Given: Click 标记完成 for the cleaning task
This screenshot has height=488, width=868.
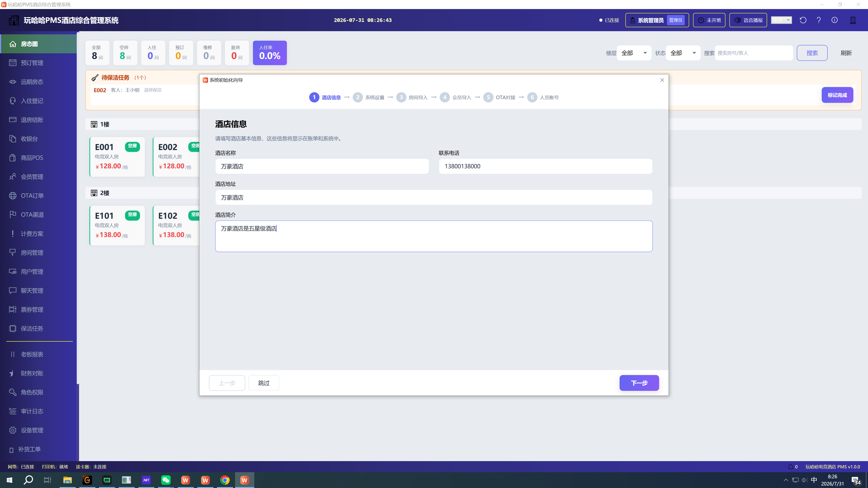Looking at the screenshot, I should (837, 95).
